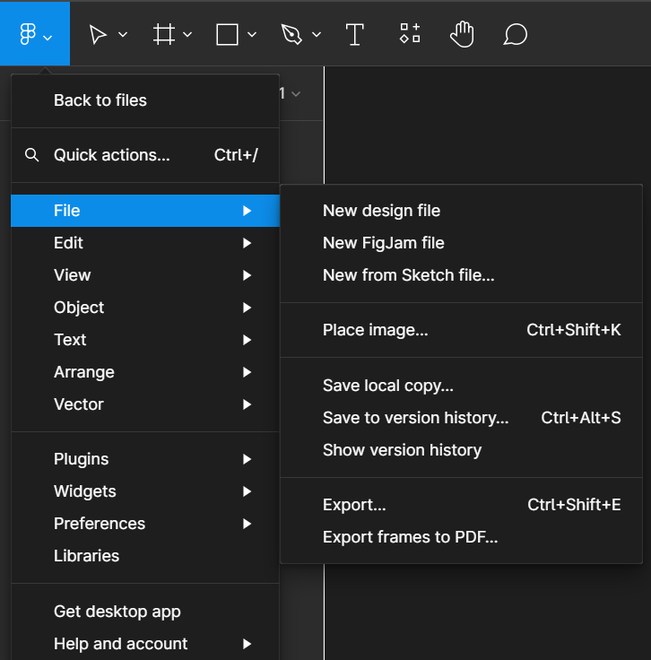The height and width of the screenshot is (660, 651).
Task: Open dropdown chevron beside Pen tool
Action: click(317, 35)
